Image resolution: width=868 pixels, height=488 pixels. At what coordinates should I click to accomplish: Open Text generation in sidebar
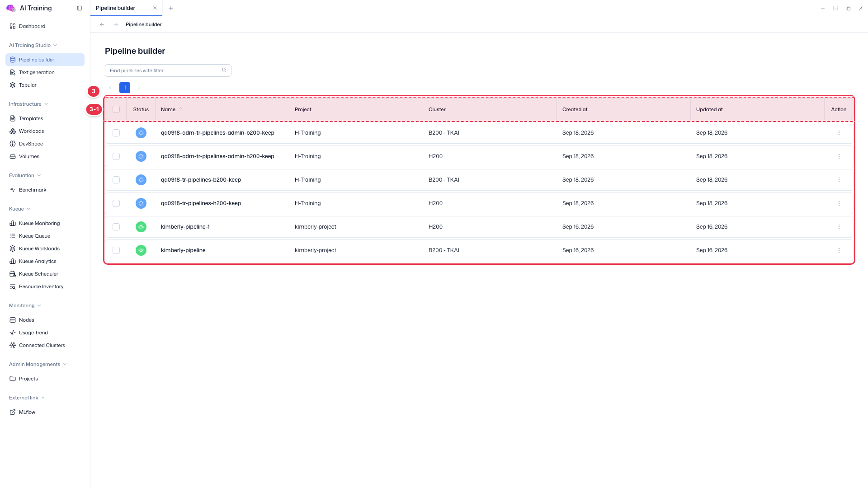(x=45, y=72)
